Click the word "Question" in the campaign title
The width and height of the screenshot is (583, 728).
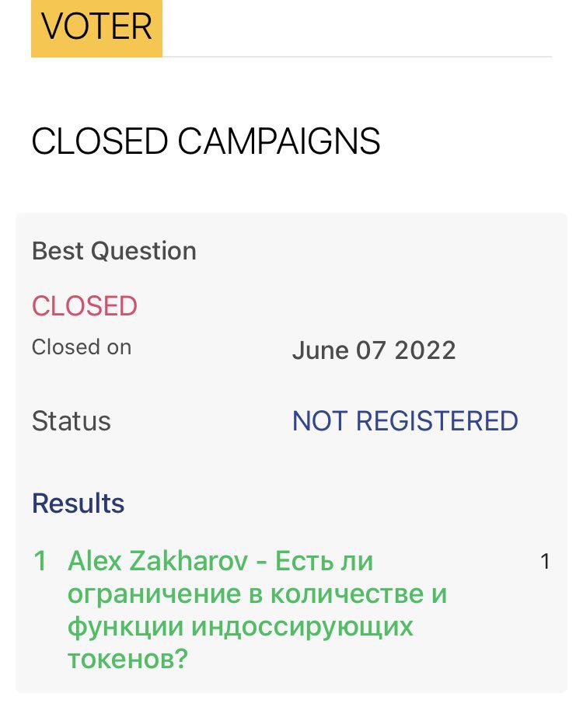(x=144, y=251)
